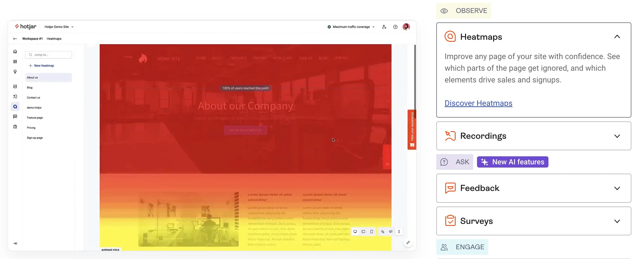644x259 pixels.
Task: Switch heatmap view to mobile device
Action: (x=371, y=231)
